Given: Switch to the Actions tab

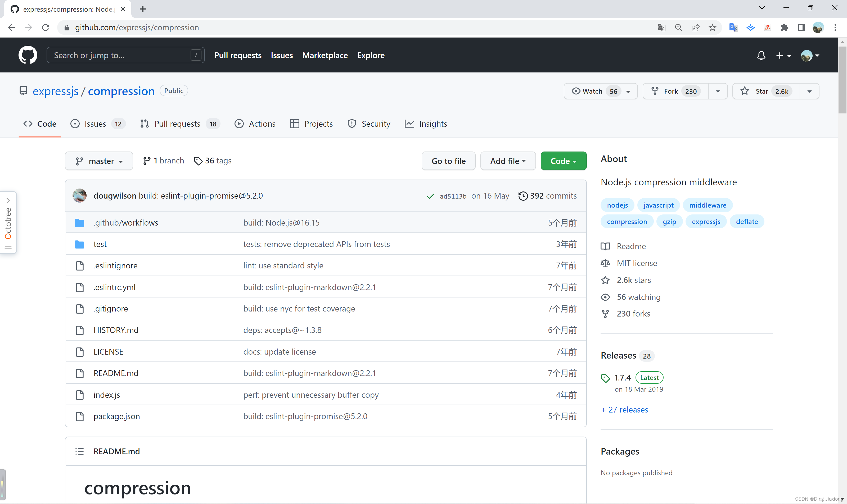Looking at the screenshot, I should 255,124.
